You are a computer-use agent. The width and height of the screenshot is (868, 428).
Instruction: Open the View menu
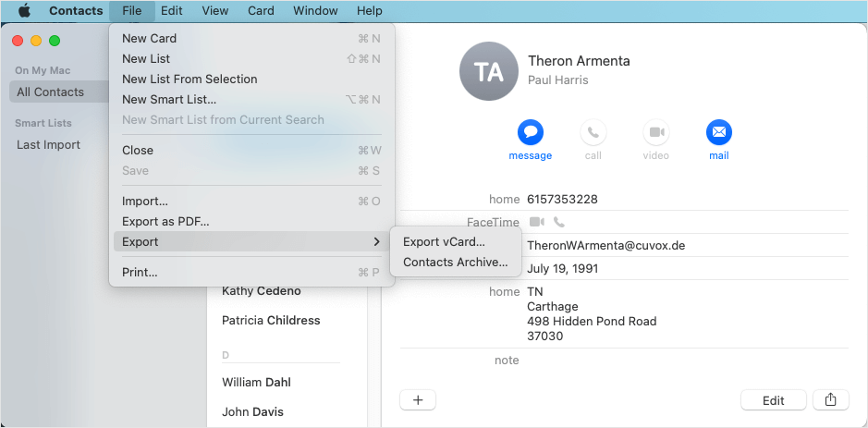pos(215,10)
